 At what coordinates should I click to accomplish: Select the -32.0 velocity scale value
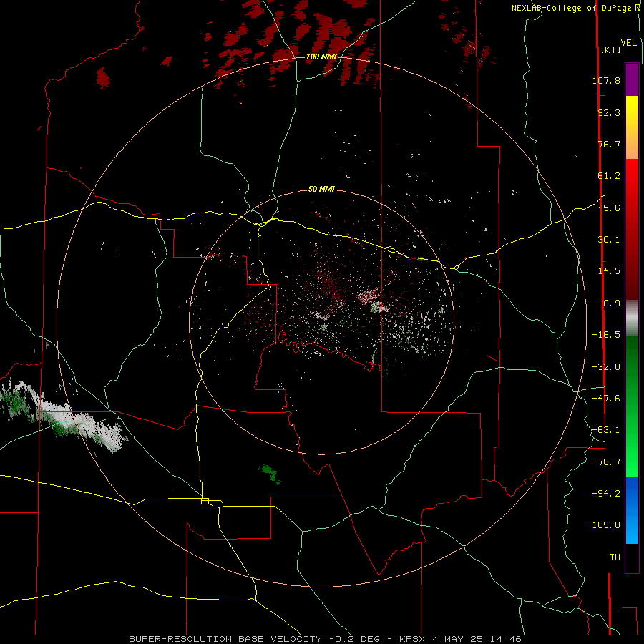tap(606, 367)
